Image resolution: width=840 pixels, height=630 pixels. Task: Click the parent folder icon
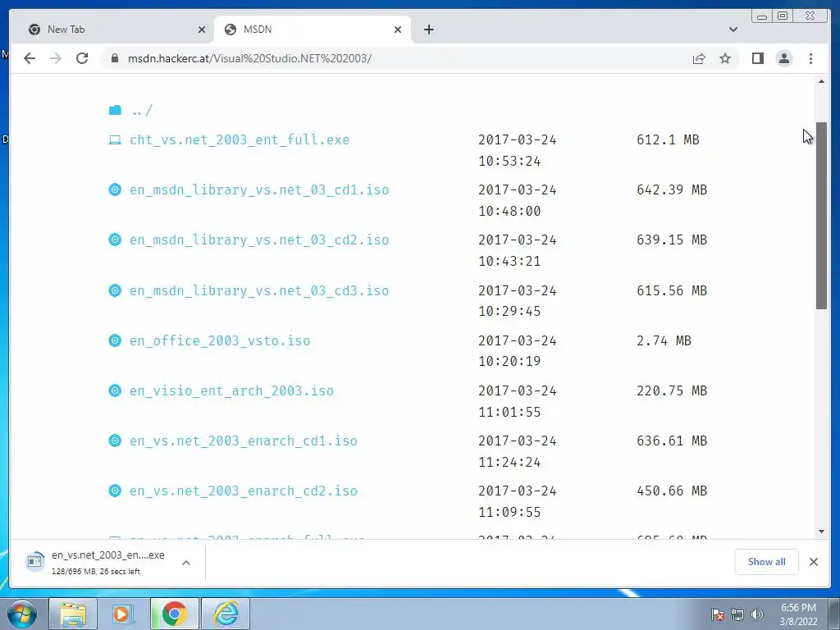[x=115, y=111]
